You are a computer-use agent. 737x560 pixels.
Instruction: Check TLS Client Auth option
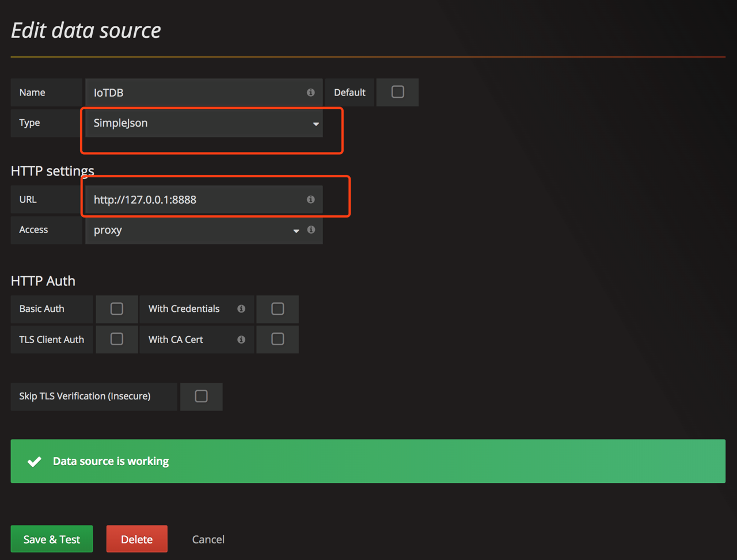click(x=117, y=339)
